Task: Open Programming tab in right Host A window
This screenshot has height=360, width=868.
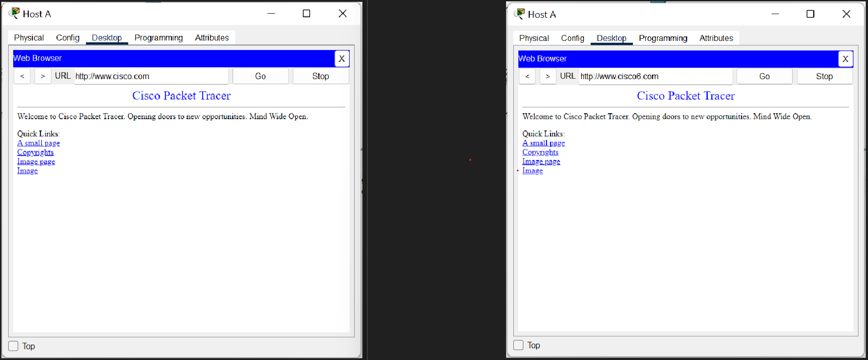Action: pyautogui.click(x=663, y=38)
